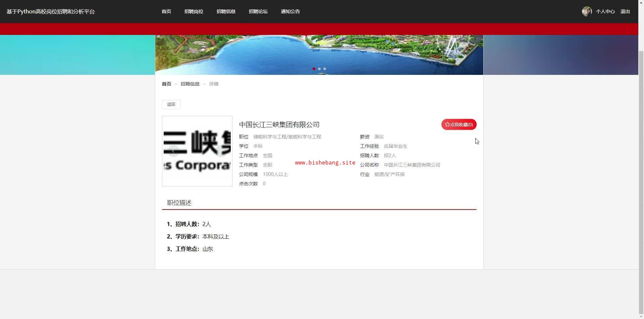Click 退出 to log out

pos(625,11)
